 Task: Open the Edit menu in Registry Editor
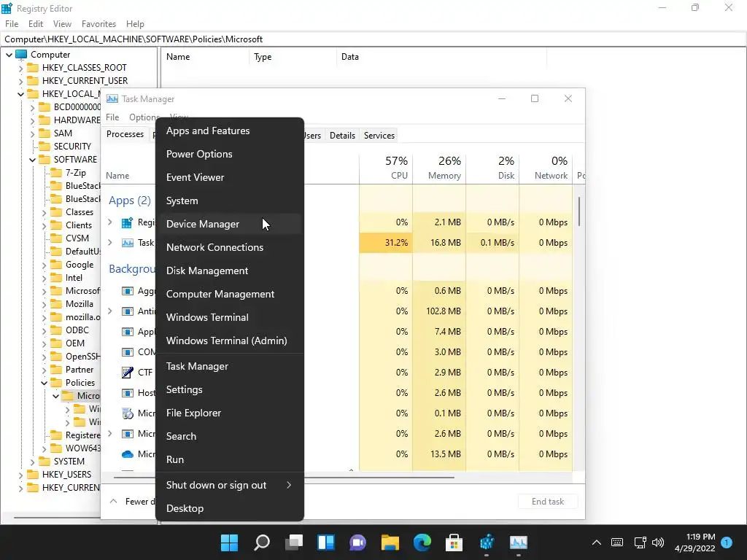pyautogui.click(x=36, y=24)
